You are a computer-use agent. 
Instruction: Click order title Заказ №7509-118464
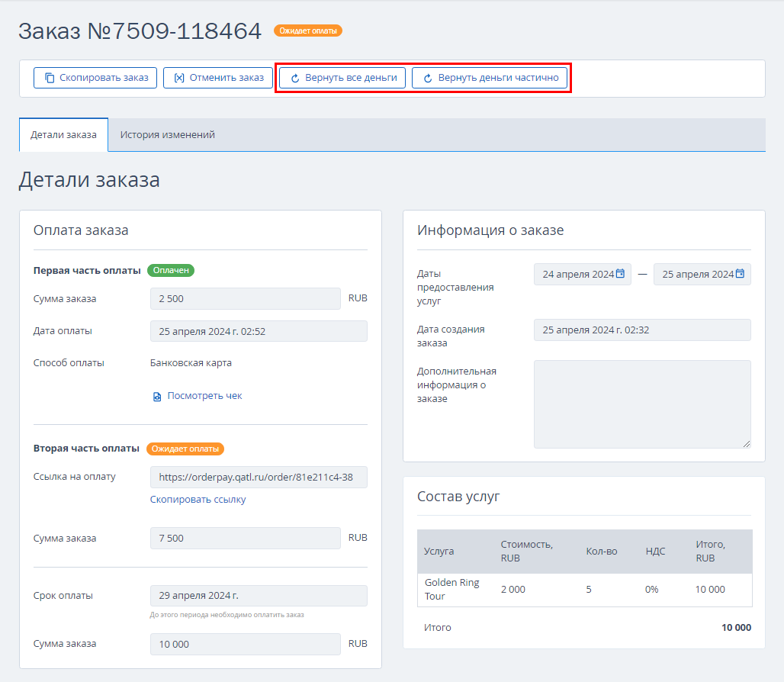click(x=140, y=31)
